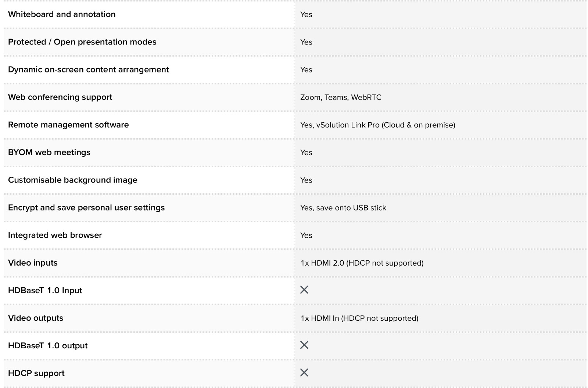Click the Protected / Open presentation modes label
This screenshot has width=588, height=388.
click(x=82, y=42)
